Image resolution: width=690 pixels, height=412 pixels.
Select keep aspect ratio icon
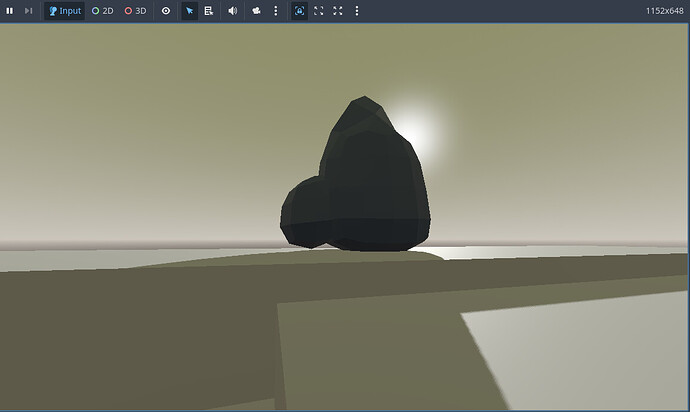[319, 11]
